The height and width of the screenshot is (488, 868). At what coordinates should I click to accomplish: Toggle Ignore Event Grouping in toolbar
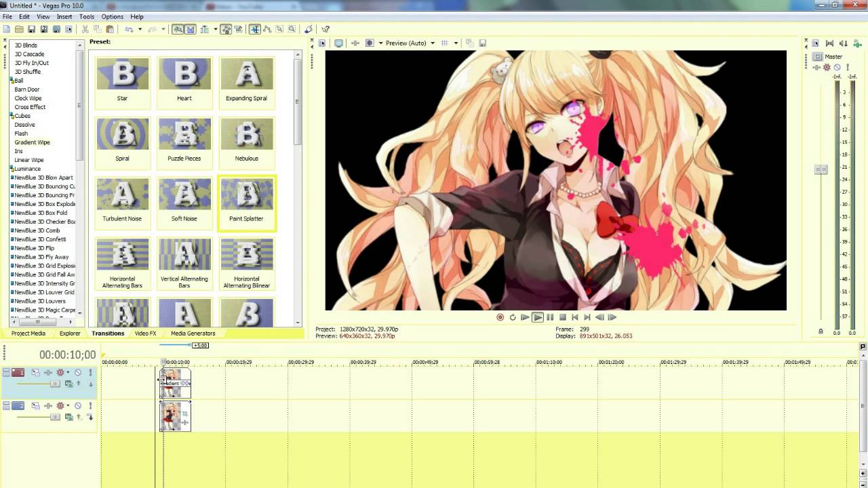(x=239, y=29)
